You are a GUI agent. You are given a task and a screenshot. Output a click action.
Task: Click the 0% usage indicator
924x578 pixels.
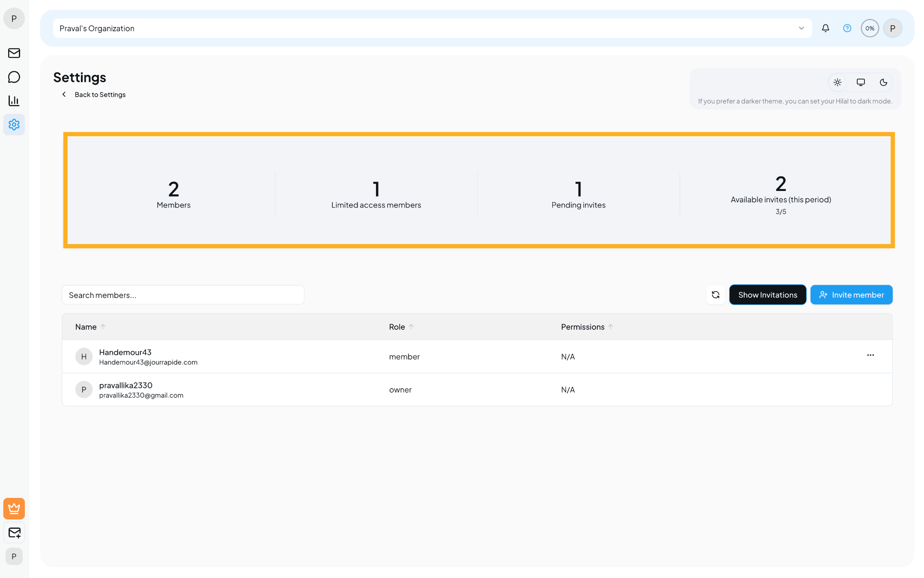870,28
